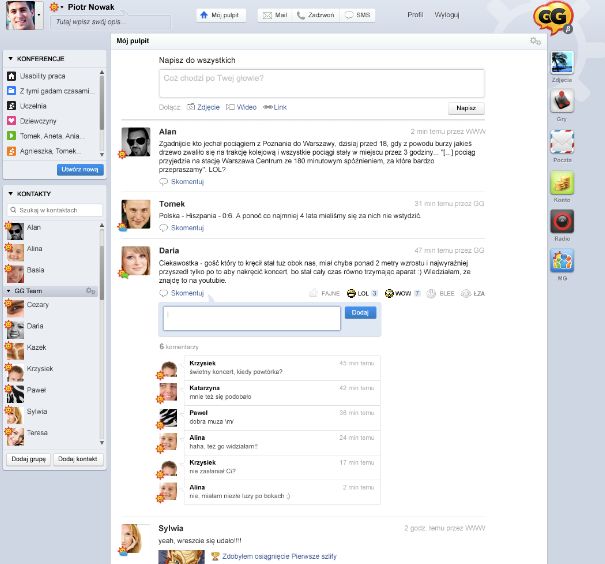
Task: Attach a Link to post
Action: pyautogui.click(x=275, y=107)
